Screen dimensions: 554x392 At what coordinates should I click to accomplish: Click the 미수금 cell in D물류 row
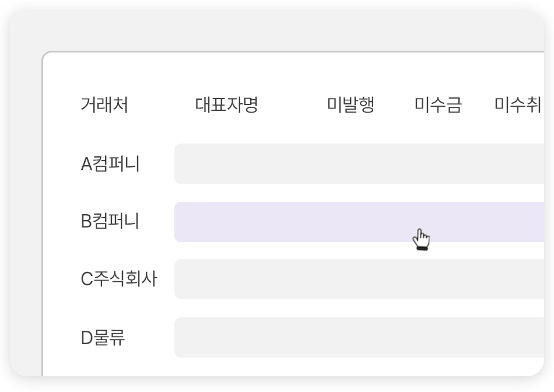tap(438, 338)
